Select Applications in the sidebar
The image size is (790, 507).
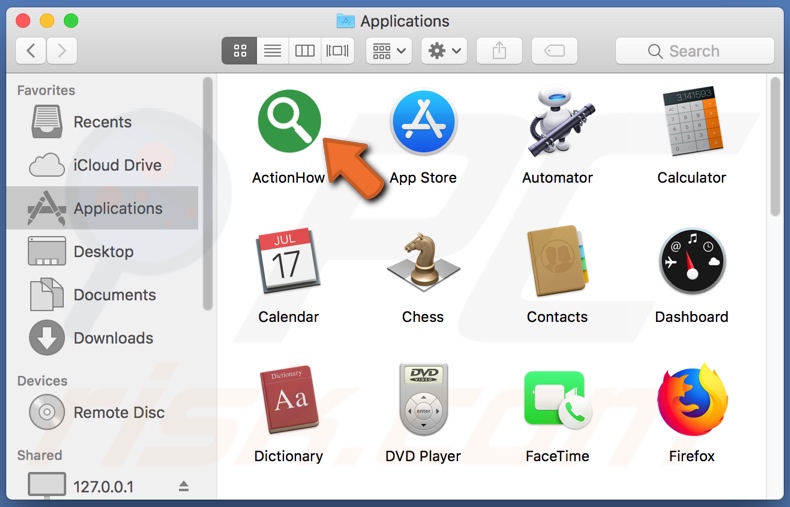(102, 208)
